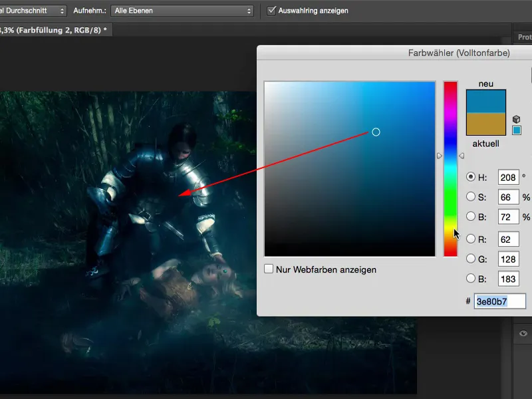Select the R red radio button
Screen dimensions: 532x399
click(471, 239)
